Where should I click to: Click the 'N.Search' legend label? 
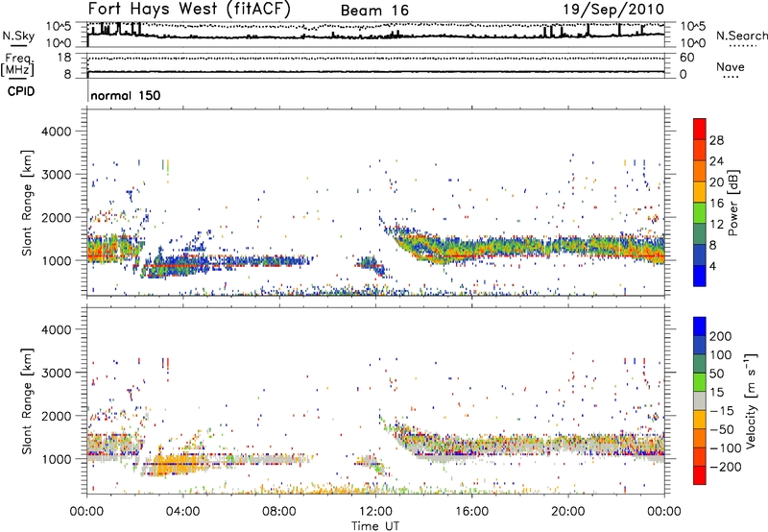coord(742,36)
